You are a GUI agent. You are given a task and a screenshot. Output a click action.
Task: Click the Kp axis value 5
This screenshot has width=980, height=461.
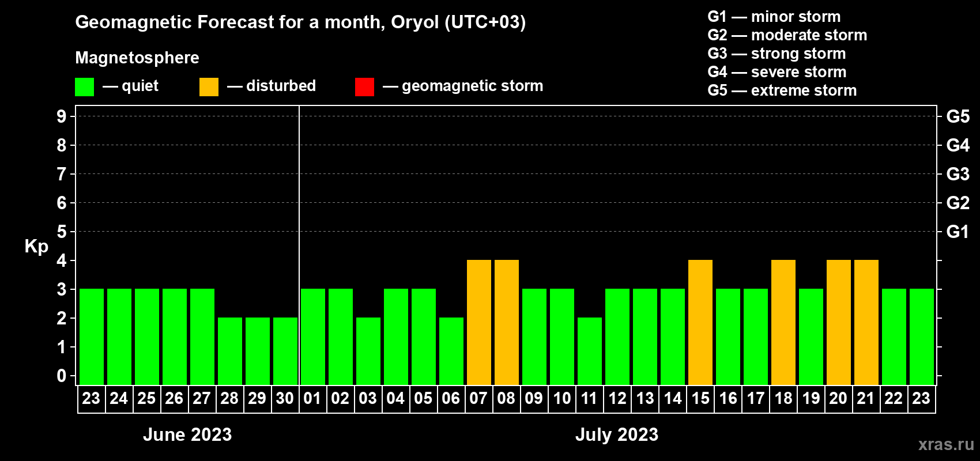click(x=62, y=232)
